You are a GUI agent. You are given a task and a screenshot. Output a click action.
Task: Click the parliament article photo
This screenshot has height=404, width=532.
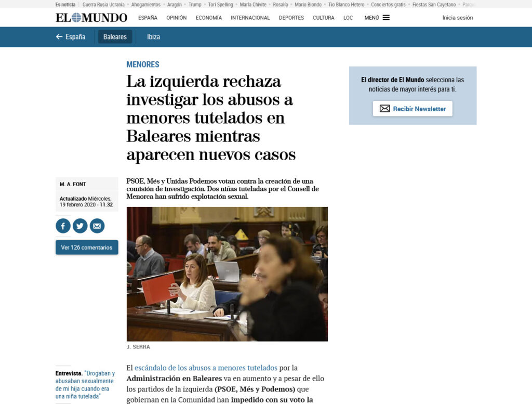pyautogui.click(x=227, y=274)
